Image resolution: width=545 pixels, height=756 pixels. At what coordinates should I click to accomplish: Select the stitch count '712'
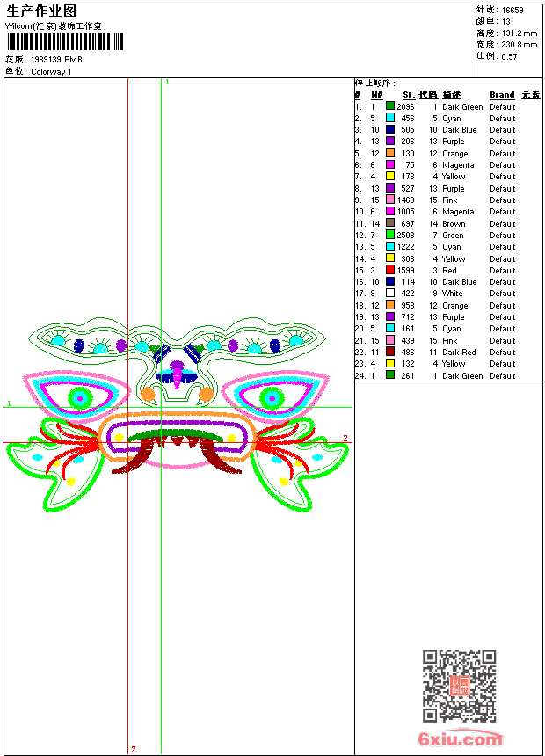pos(408,317)
